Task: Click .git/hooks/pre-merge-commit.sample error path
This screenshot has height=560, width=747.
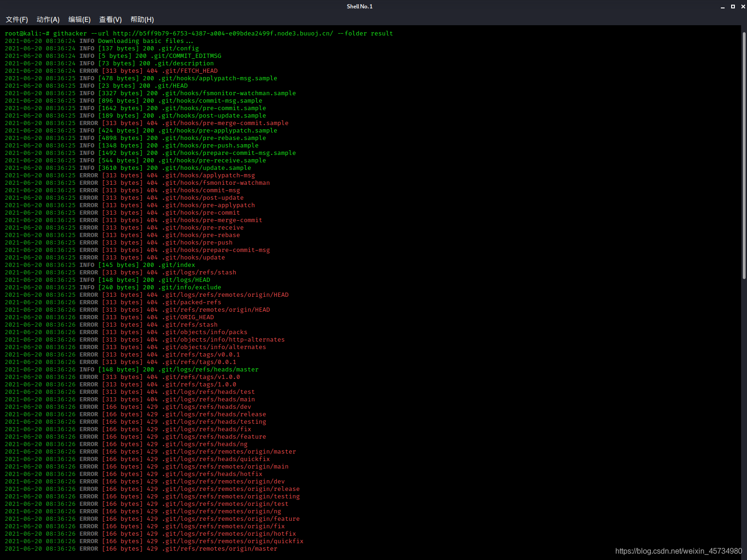Action: tap(225, 123)
